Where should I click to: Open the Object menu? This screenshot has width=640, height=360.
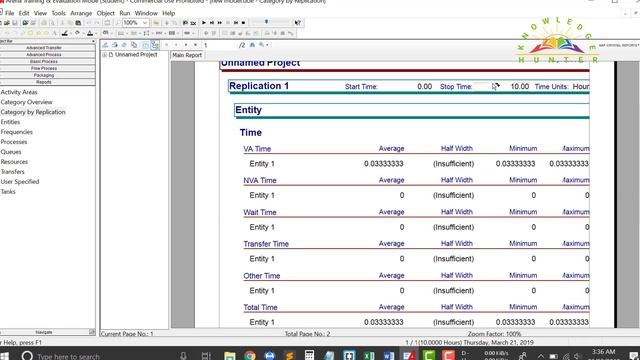click(105, 13)
